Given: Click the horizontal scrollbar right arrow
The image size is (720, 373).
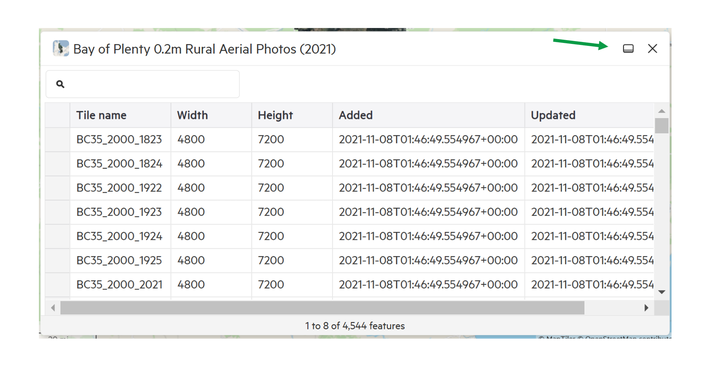Looking at the screenshot, I should coord(647,308).
